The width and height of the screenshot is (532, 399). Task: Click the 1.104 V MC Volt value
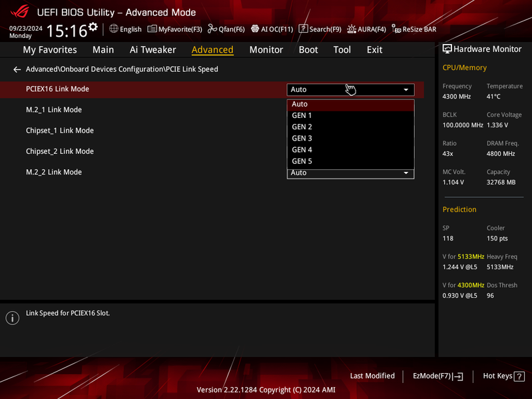(453, 183)
